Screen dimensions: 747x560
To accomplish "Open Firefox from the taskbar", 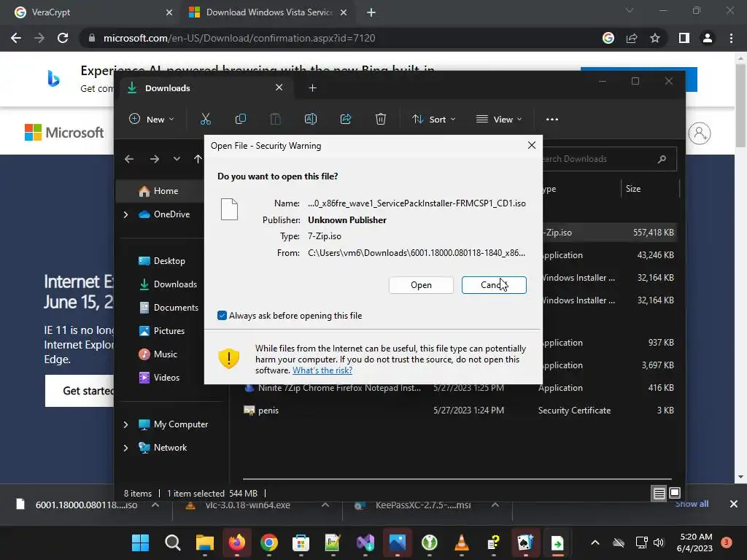I will pos(237,542).
